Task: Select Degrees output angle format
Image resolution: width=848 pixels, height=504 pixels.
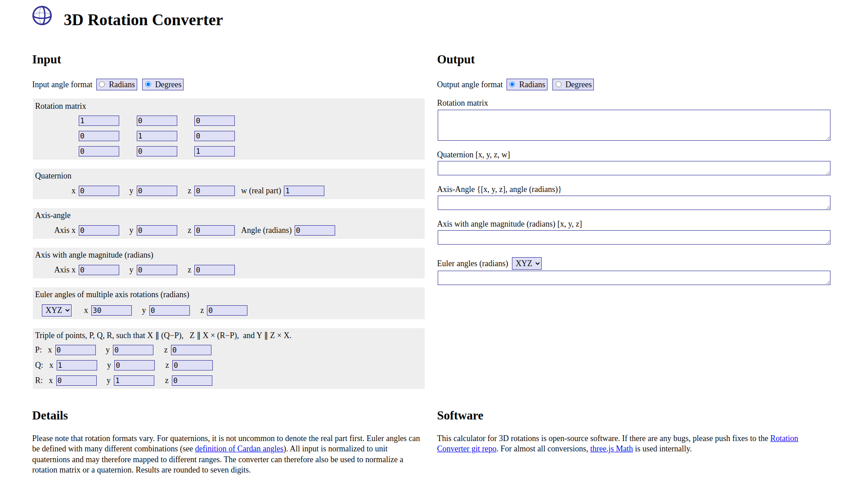Action: (559, 85)
